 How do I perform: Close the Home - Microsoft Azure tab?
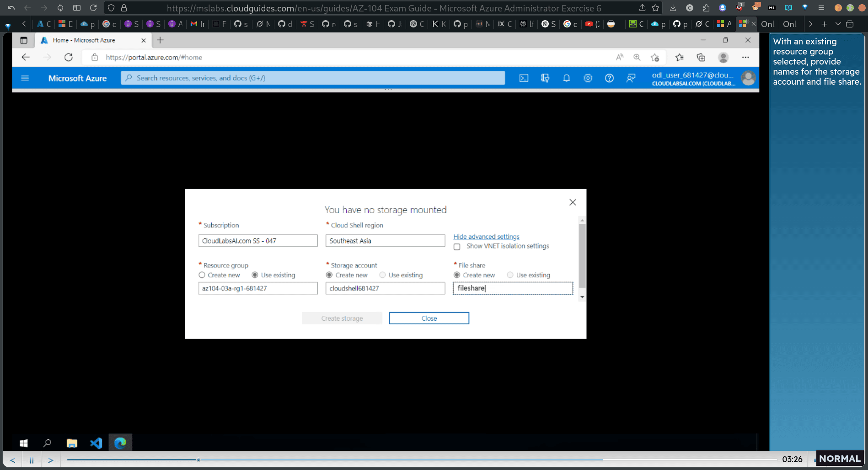(144, 40)
